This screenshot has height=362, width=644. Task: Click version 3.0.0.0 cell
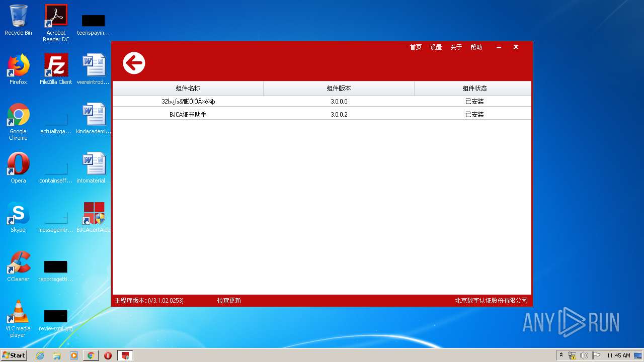[x=339, y=102]
